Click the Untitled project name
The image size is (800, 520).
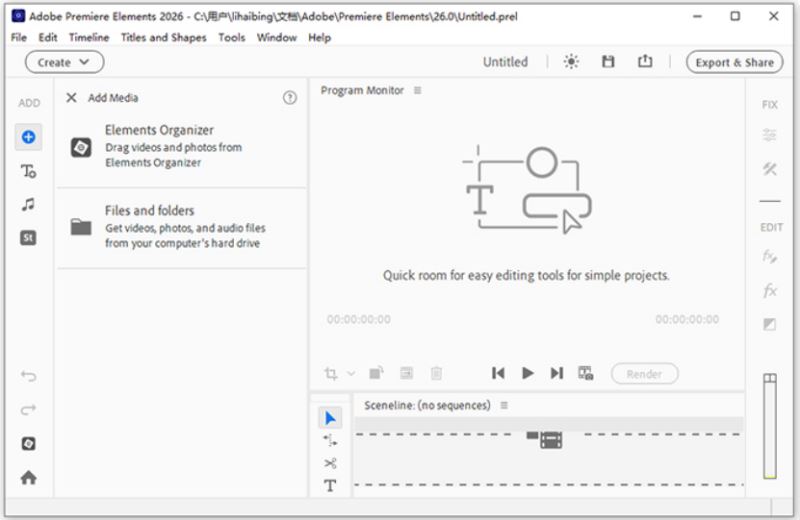point(505,62)
